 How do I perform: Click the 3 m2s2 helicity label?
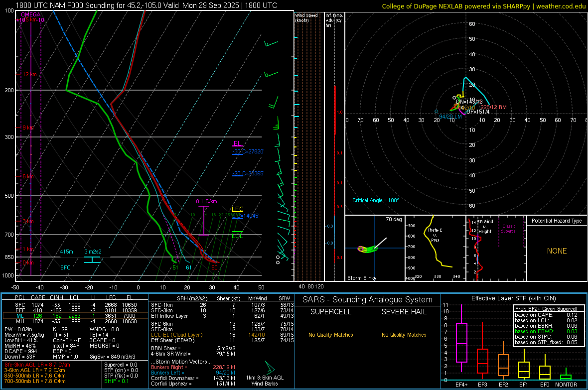click(x=93, y=252)
